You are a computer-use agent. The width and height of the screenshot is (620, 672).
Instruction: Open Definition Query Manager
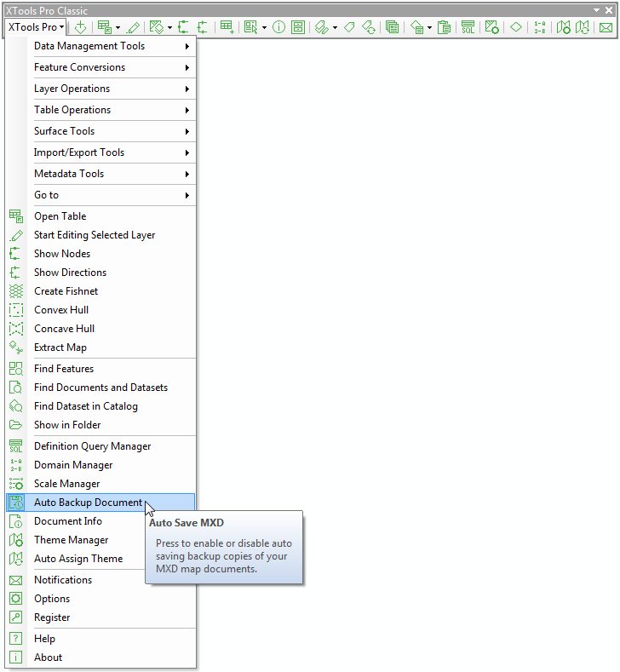click(x=100, y=446)
